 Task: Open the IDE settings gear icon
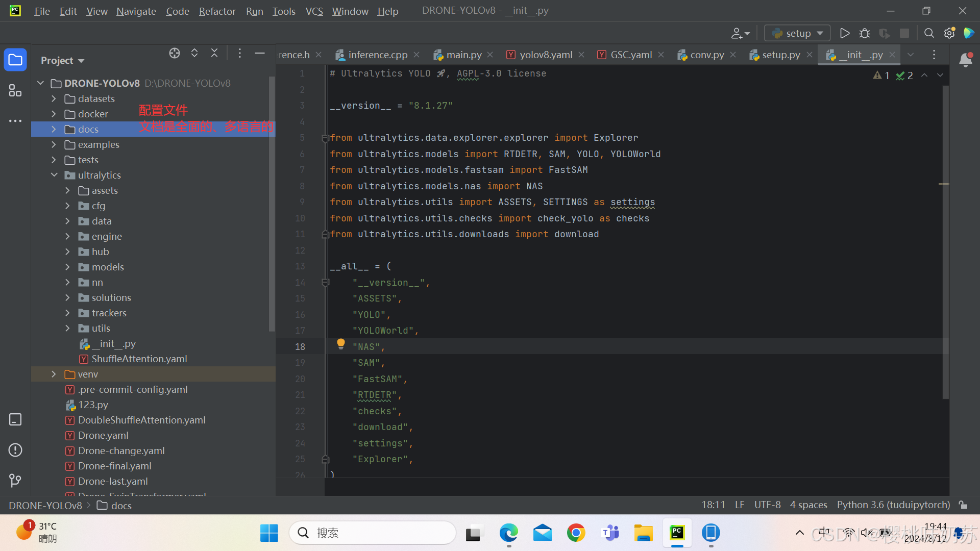pyautogui.click(x=949, y=33)
